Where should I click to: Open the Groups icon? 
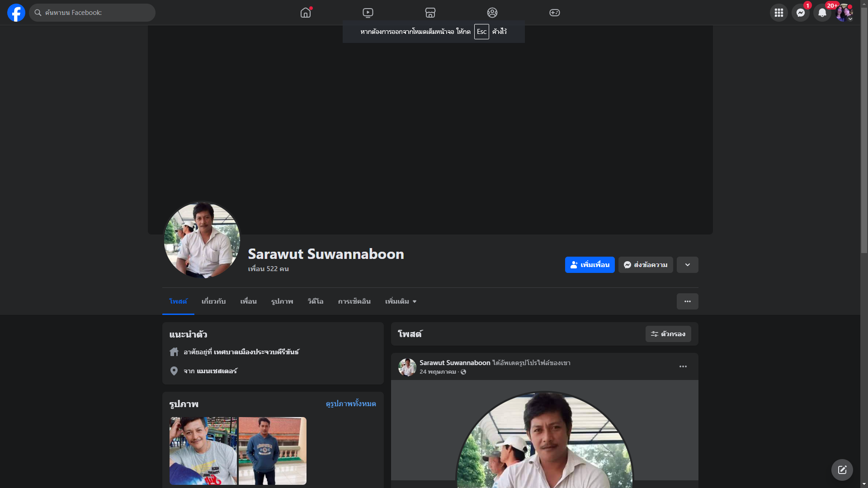pos(492,13)
